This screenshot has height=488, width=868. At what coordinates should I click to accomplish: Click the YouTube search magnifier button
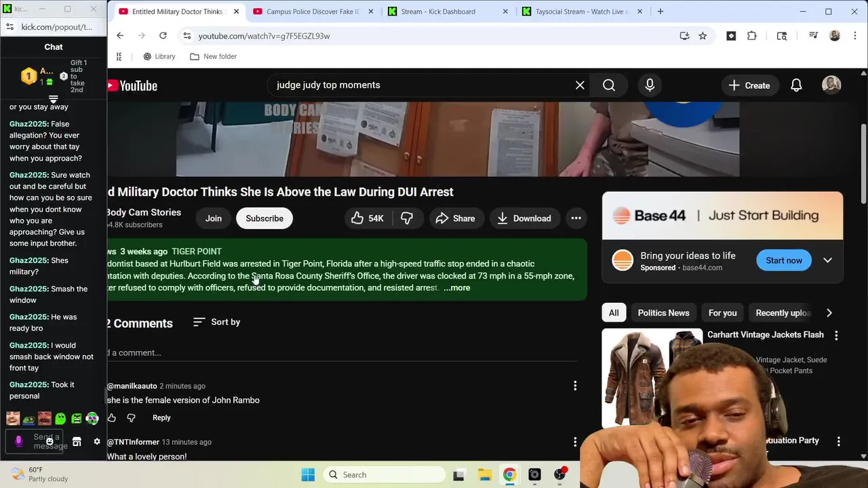[x=609, y=85]
